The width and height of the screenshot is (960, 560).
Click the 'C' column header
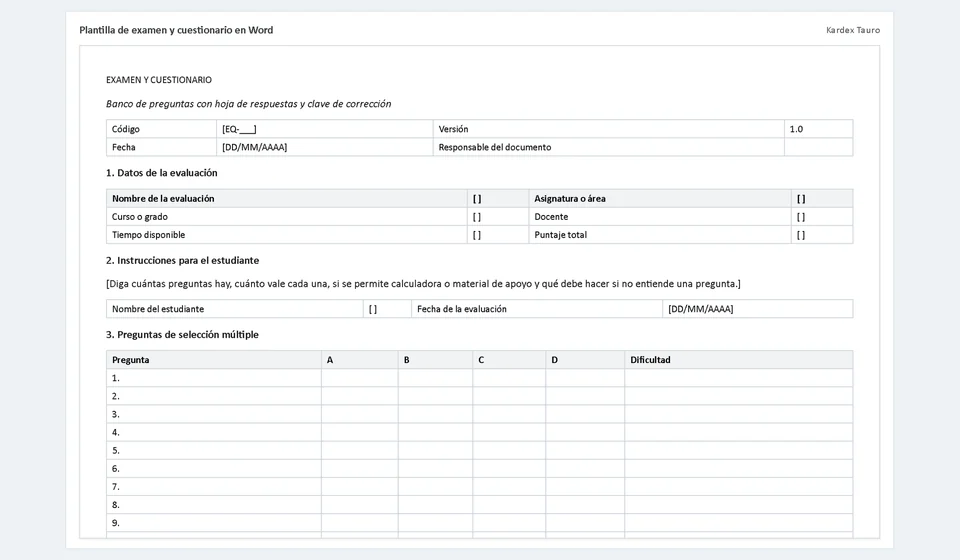point(509,360)
